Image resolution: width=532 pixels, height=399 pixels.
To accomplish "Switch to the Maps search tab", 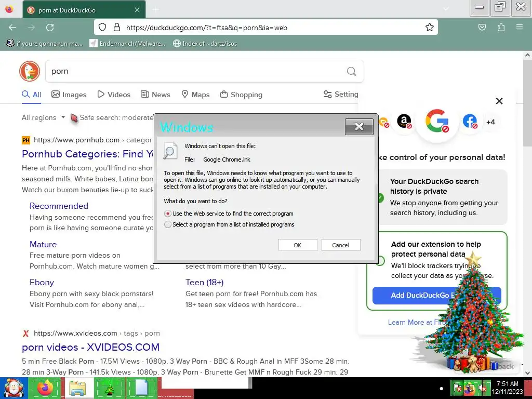I will click(195, 95).
